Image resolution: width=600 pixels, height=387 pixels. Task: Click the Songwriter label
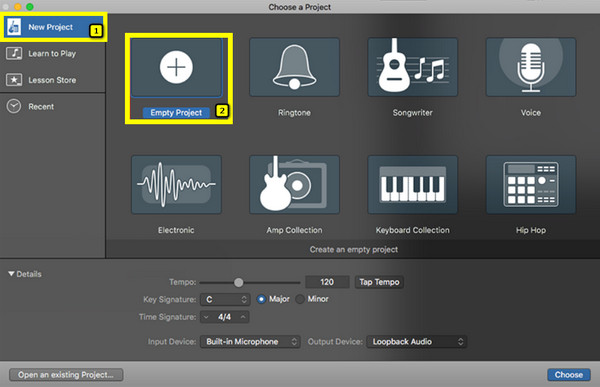[x=412, y=113]
